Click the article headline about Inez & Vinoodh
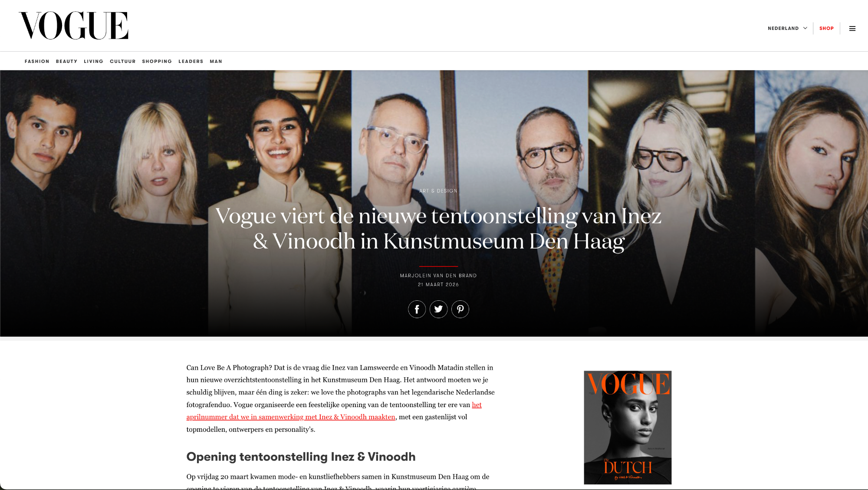 438,228
